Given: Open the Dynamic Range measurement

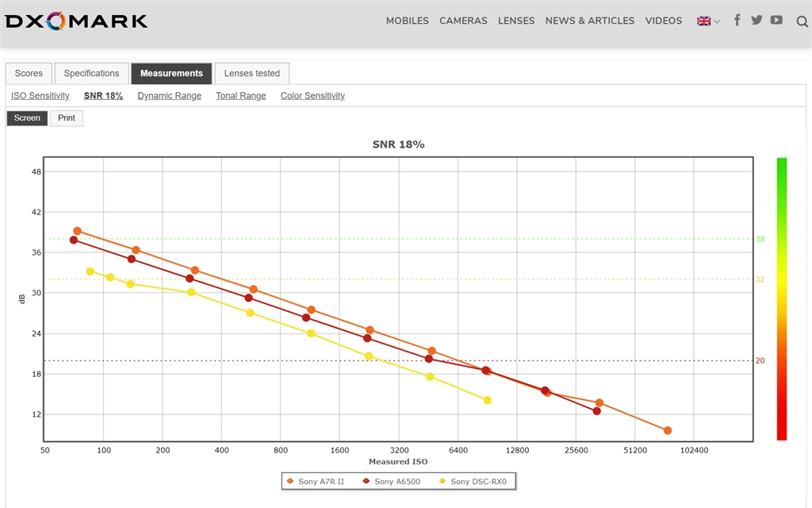Looking at the screenshot, I should coord(170,95).
